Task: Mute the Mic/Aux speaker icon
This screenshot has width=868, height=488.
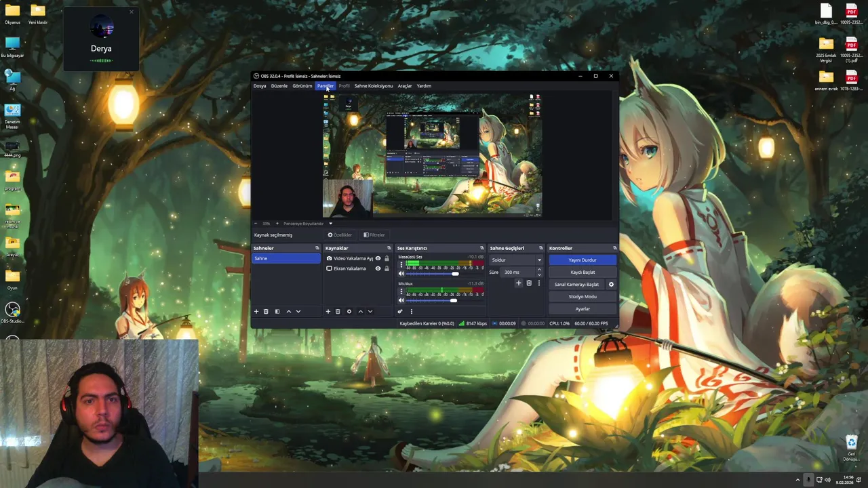Action: pyautogui.click(x=401, y=300)
